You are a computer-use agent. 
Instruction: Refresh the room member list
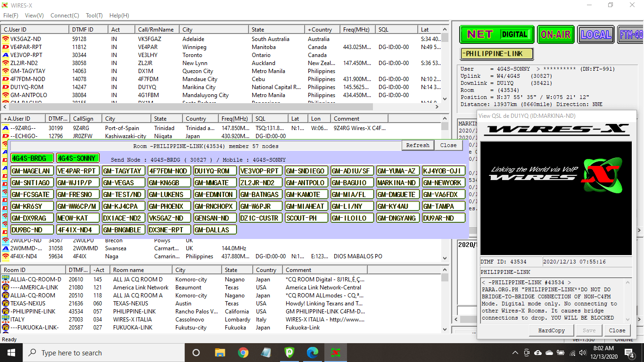[x=418, y=145]
